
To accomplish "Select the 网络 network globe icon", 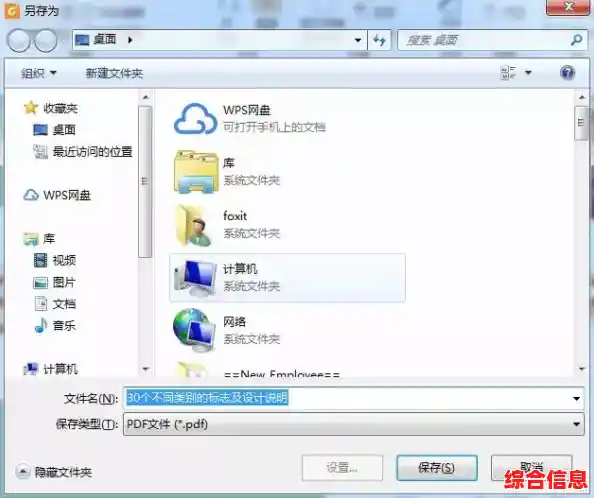I will click(x=194, y=330).
